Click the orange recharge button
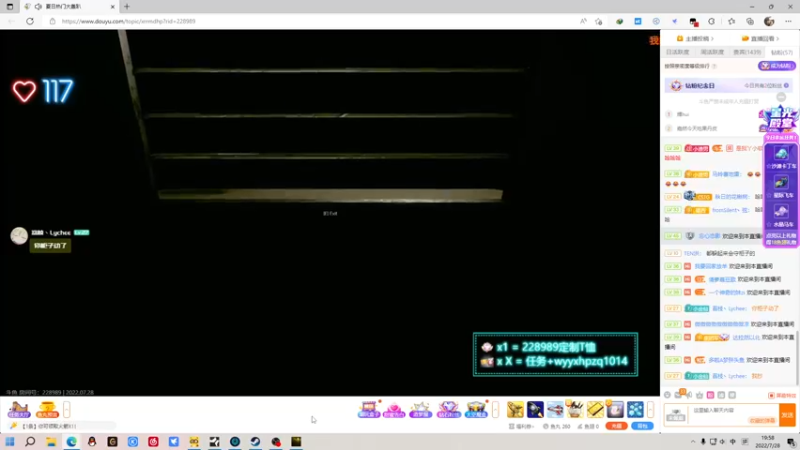Screen dimensions: 800x450 point(616,426)
